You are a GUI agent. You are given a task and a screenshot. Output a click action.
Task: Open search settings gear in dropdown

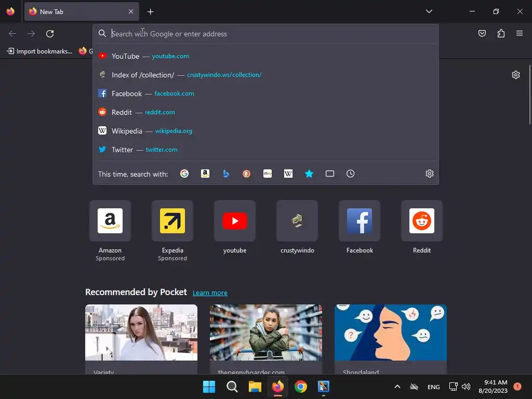(430, 174)
